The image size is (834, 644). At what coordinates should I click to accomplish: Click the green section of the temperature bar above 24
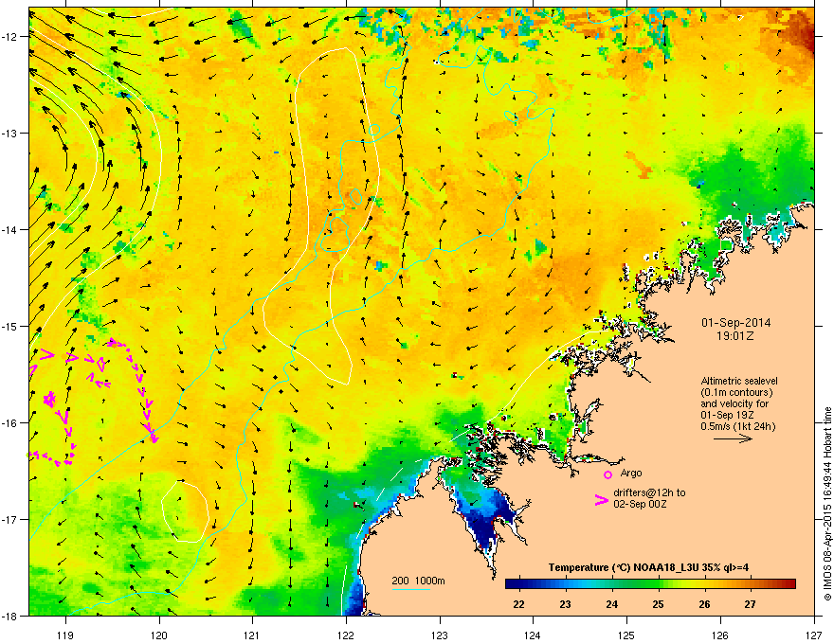coord(612,584)
